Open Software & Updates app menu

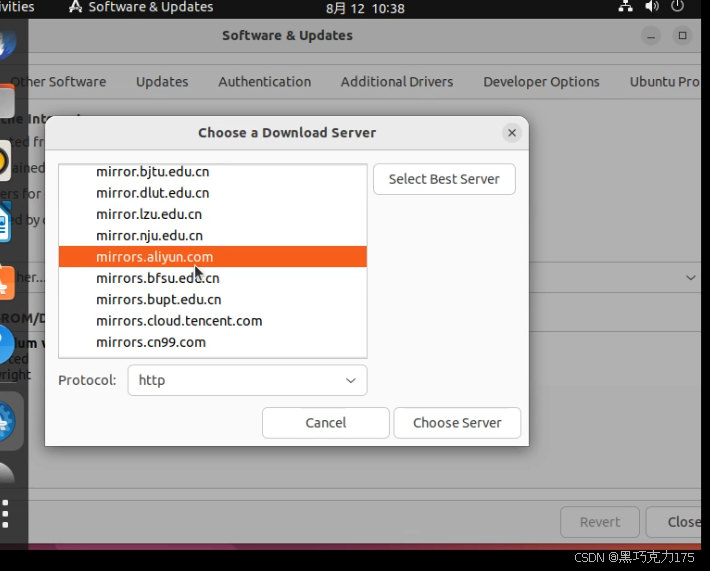click(140, 7)
